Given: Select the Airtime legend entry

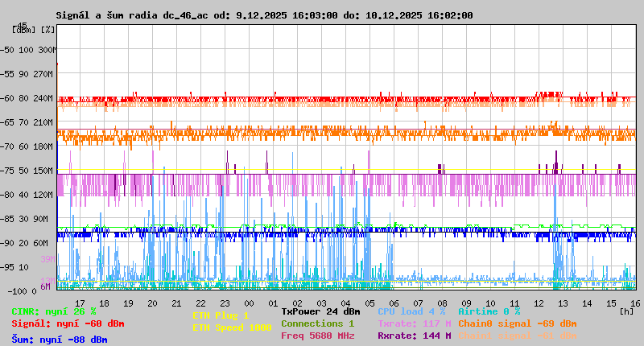Looking at the screenshot, I should coord(489,311).
